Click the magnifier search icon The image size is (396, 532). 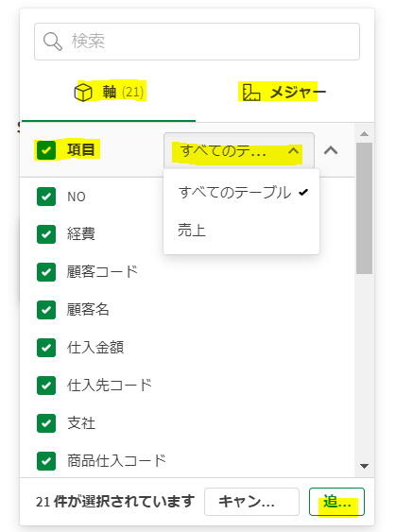(53, 42)
